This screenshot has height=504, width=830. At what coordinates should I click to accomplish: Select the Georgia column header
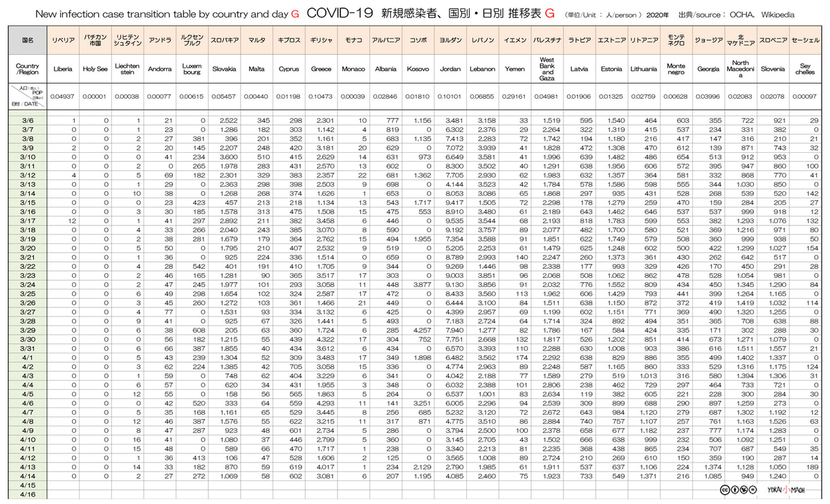(708, 69)
